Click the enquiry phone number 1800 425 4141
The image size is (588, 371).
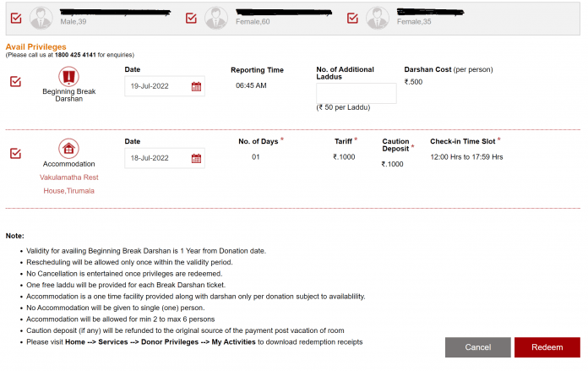pos(76,55)
